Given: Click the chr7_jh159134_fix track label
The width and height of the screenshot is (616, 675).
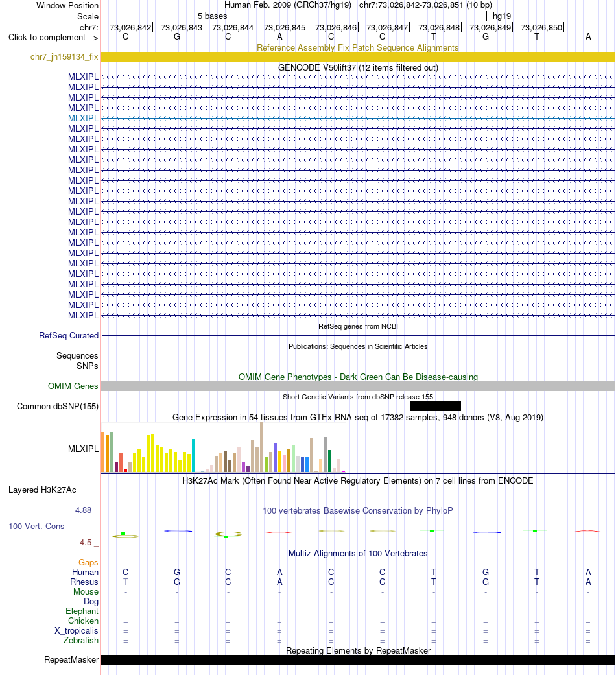Looking at the screenshot, I should coord(64,57).
